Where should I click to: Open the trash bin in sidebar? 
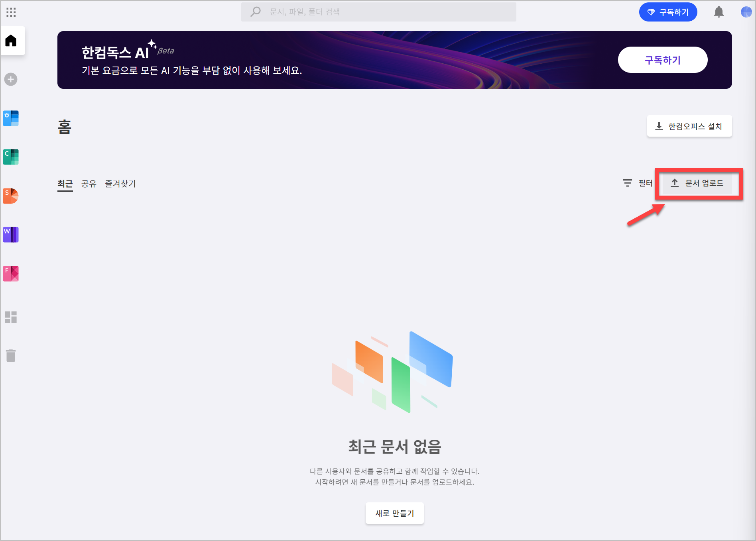tap(11, 355)
